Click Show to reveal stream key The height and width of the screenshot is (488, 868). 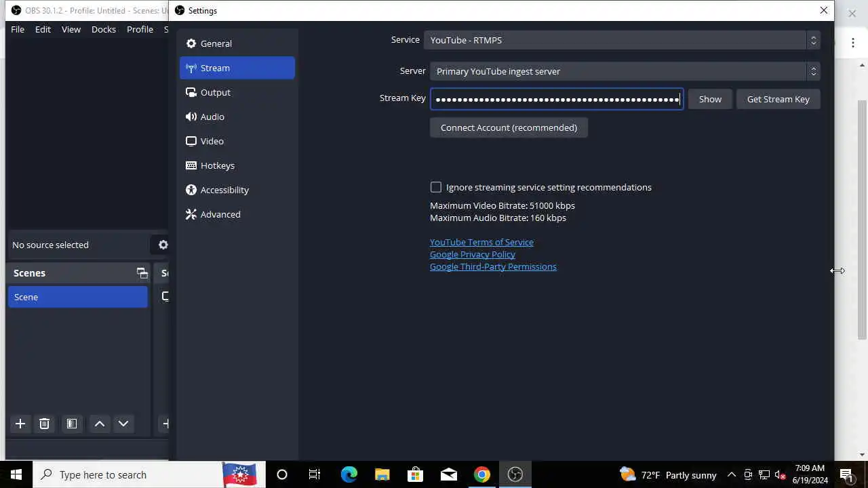[710, 99]
